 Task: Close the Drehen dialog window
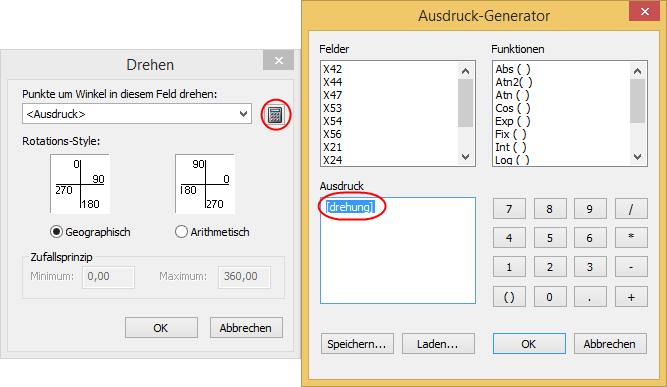point(278,60)
